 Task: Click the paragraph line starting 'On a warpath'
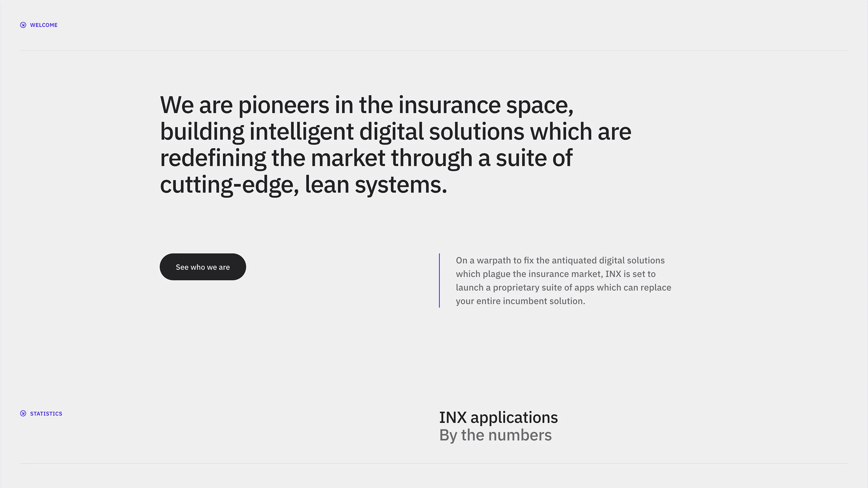tap(560, 260)
